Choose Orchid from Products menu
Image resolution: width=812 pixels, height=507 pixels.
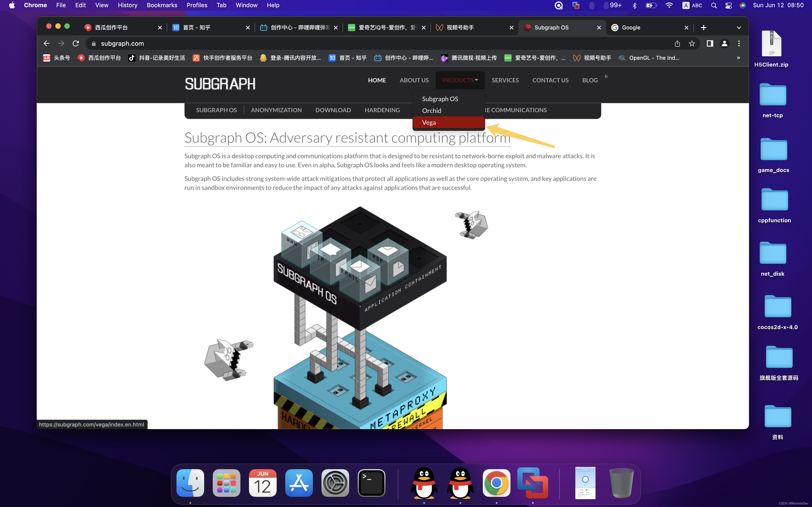coord(432,111)
